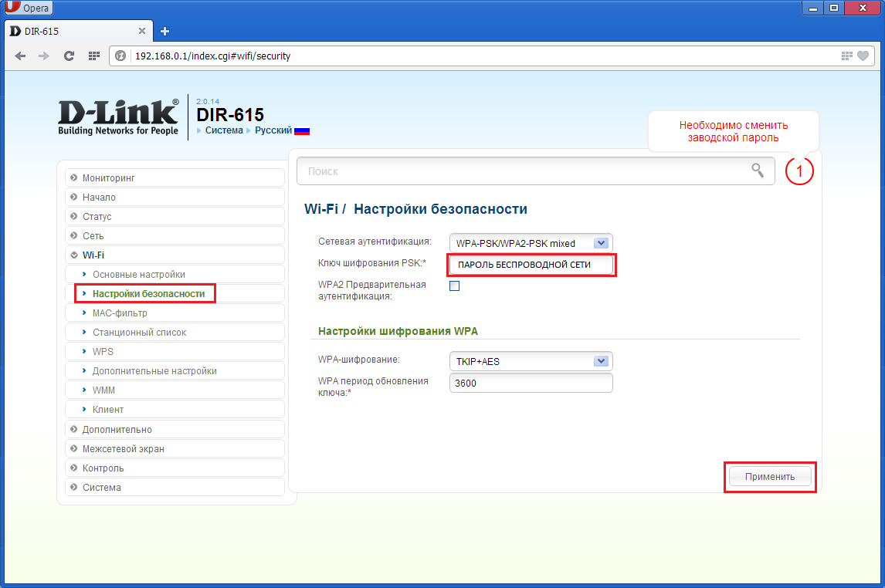Viewport: 885px width, 588px height.
Task: Reload the router page
Action: (69, 56)
